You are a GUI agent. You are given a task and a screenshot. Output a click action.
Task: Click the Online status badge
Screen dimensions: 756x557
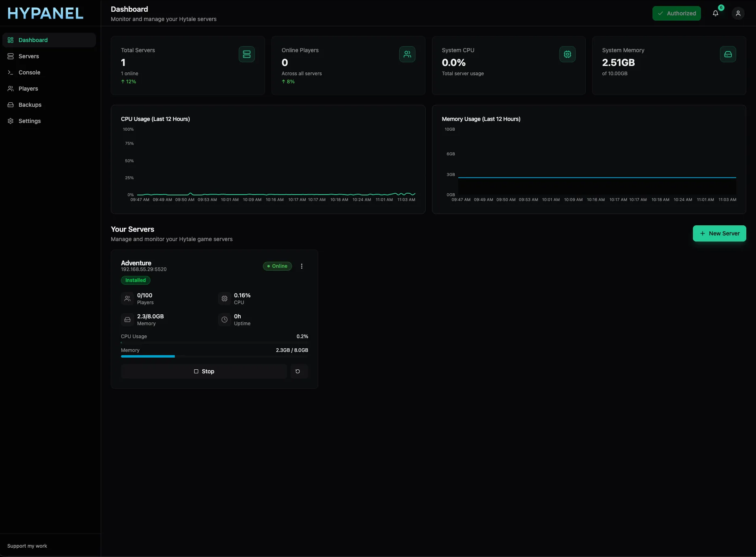tap(277, 266)
